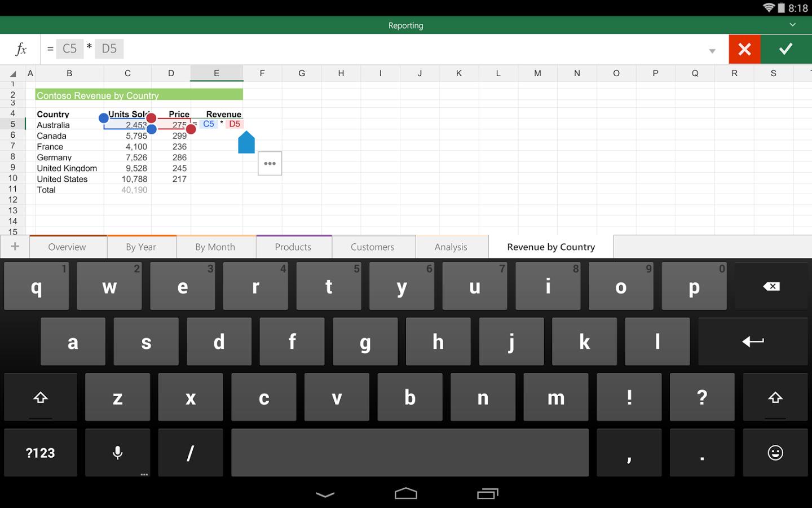Tap the select-all corner triangle
Screen dimensions: 812x508
(x=12, y=73)
